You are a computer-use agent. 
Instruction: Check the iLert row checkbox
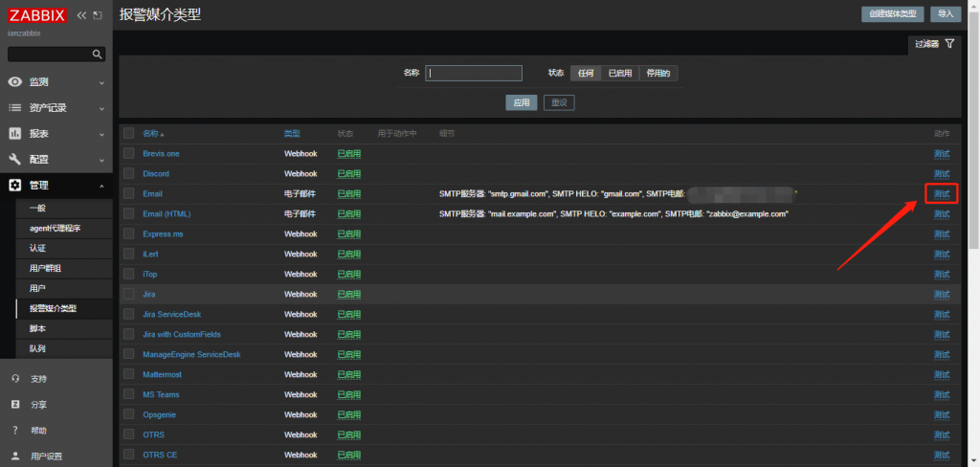pyautogui.click(x=129, y=254)
